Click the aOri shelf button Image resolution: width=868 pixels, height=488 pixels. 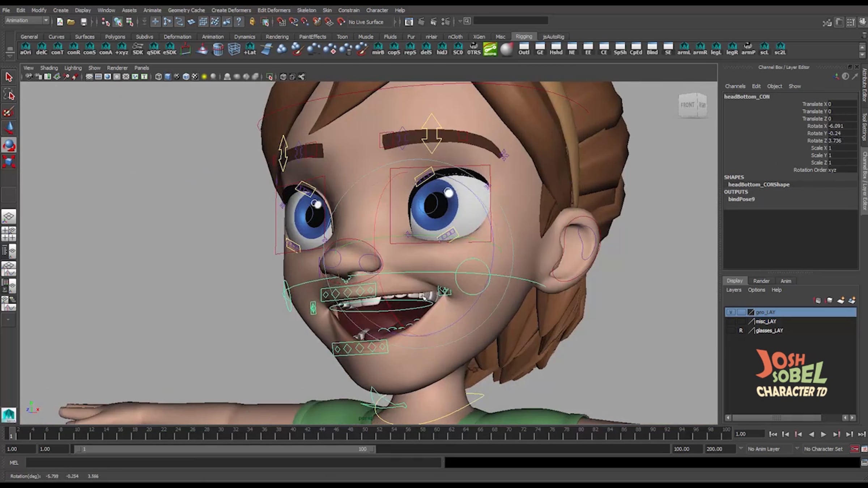[x=25, y=48]
